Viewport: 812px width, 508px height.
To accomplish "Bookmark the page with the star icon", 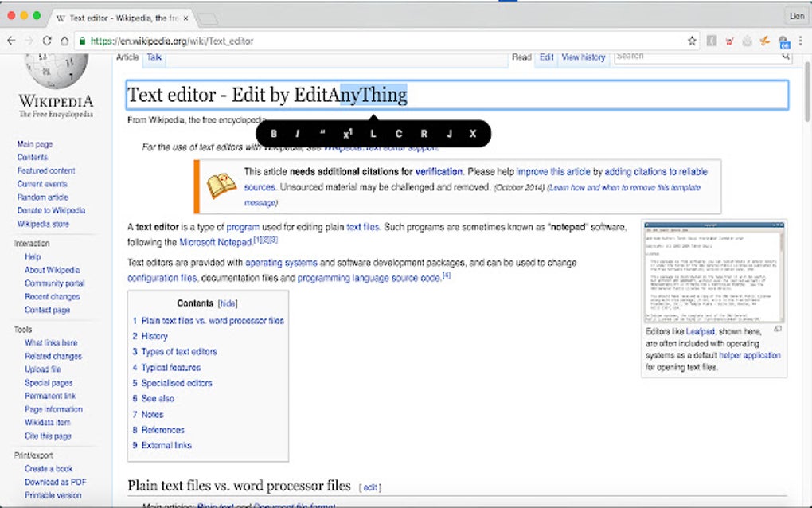I will click(692, 41).
